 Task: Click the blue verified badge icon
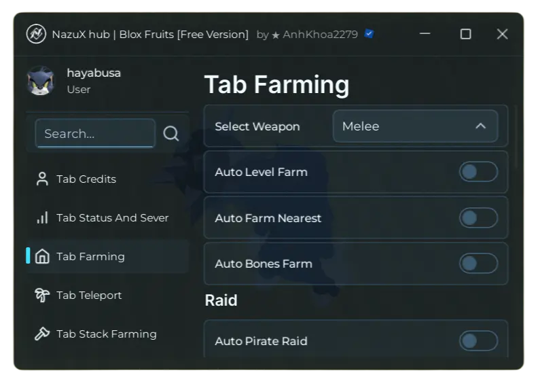coord(369,34)
